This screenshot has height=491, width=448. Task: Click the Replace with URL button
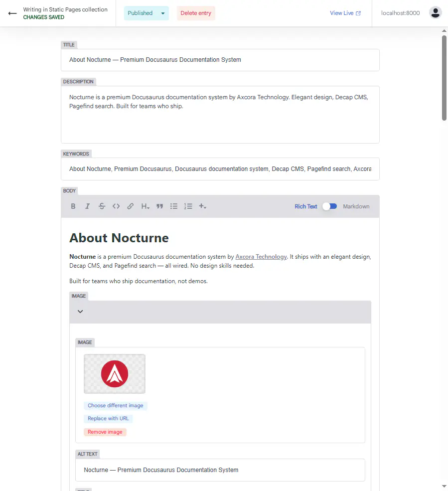108,419
